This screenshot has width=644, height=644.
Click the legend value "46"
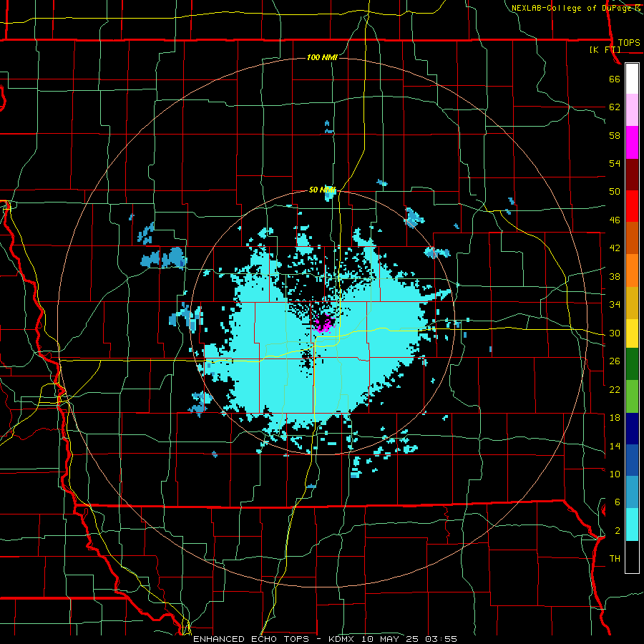tap(615, 220)
